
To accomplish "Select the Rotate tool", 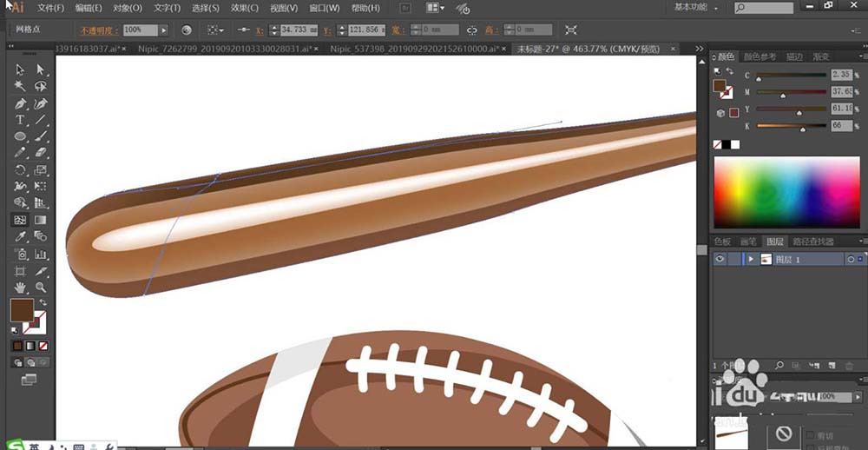I will (20, 170).
